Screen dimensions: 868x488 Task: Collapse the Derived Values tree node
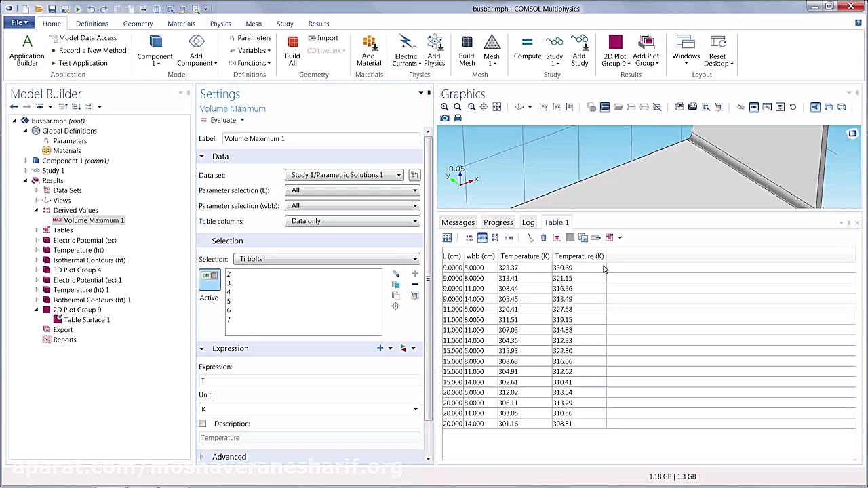tap(37, 210)
